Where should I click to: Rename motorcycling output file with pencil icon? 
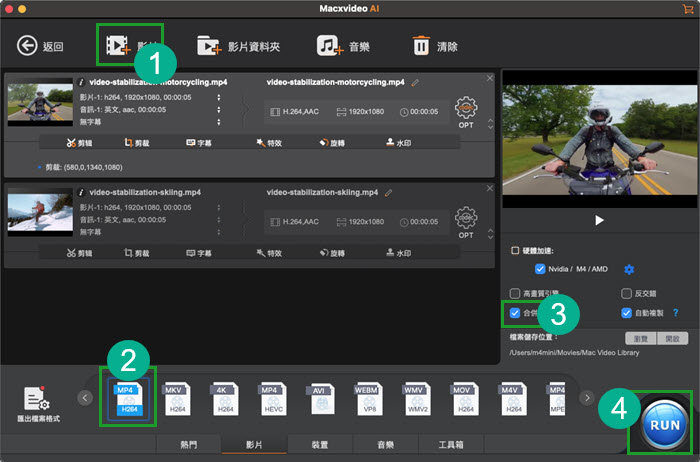tap(415, 83)
